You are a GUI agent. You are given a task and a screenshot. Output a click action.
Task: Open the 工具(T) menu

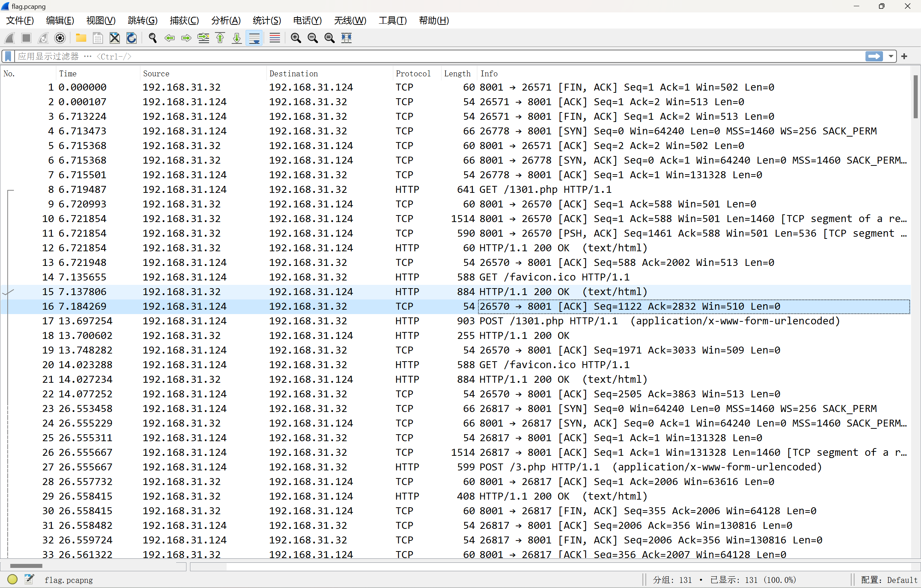(393, 20)
